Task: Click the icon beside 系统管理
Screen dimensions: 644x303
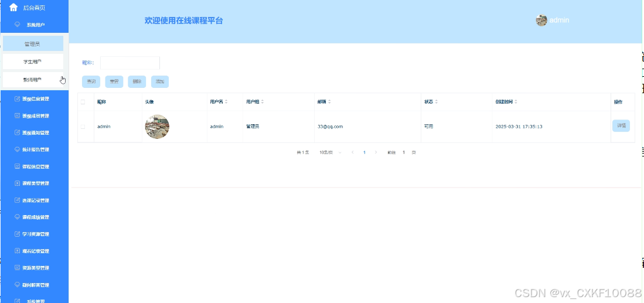Action: tap(17, 301)
